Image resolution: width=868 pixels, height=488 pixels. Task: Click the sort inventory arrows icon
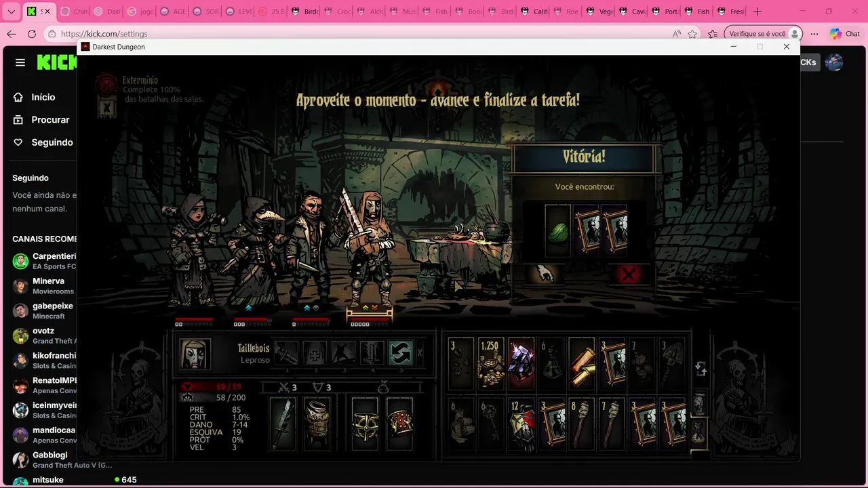click(701, 369)
